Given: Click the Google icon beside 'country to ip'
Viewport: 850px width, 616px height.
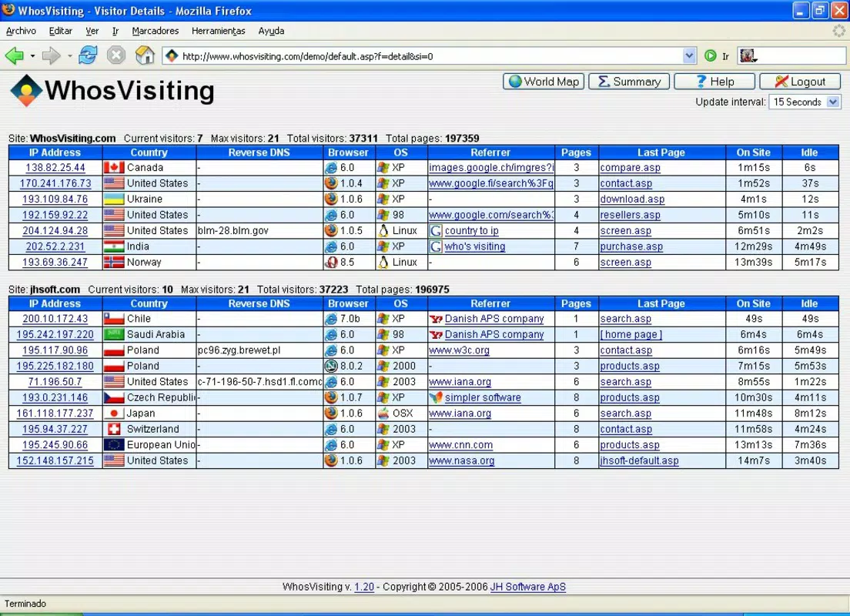Looking at the screenshot, I should pyautogui.click(x=435, y=231).
